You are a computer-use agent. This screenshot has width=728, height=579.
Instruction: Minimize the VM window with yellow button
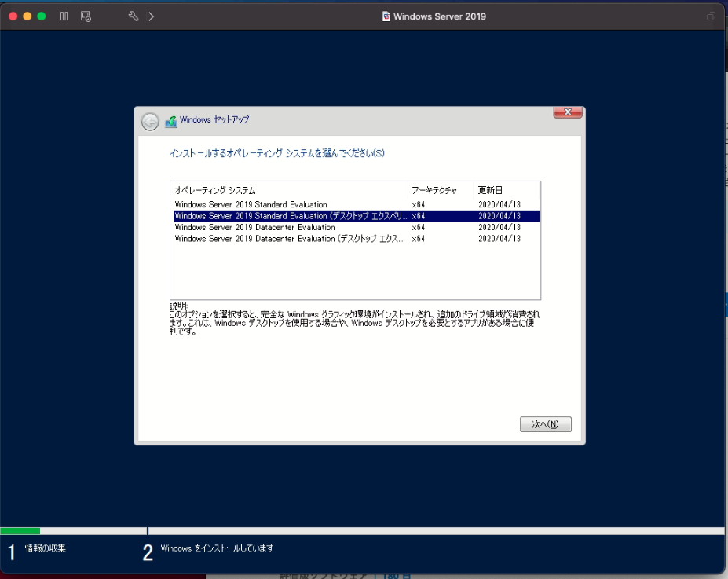pos(27,16)
